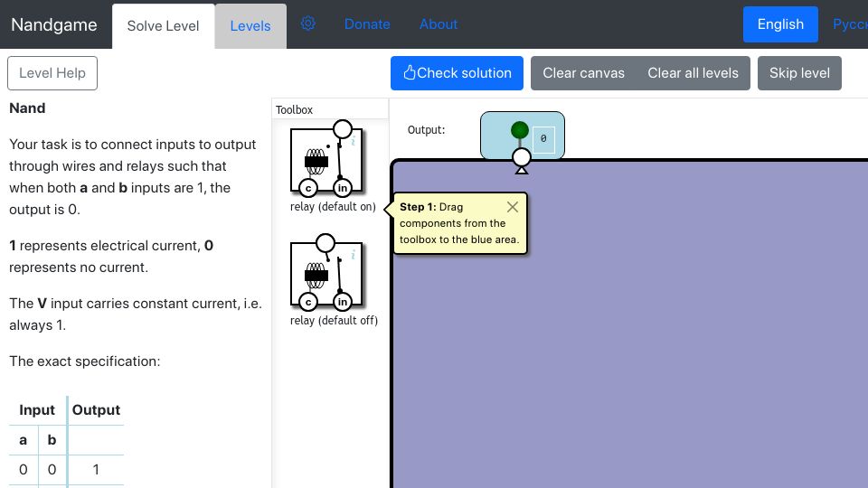Select English language button

780,24
